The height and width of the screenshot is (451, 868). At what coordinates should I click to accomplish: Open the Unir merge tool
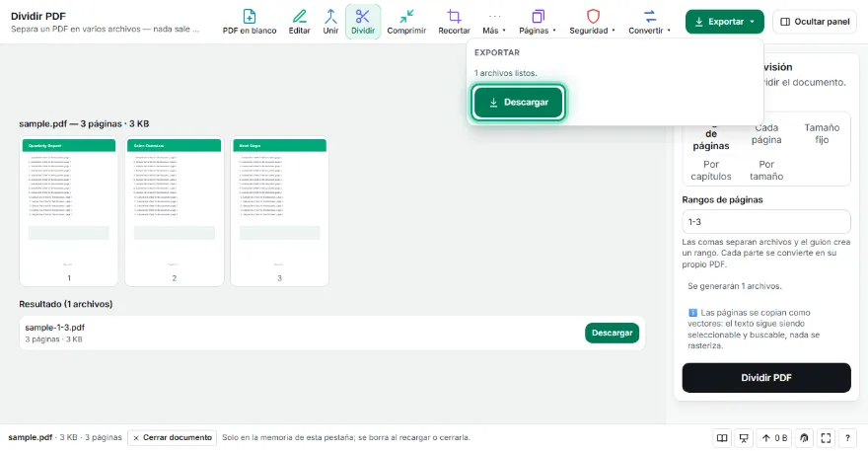click(x=330, y=22)
